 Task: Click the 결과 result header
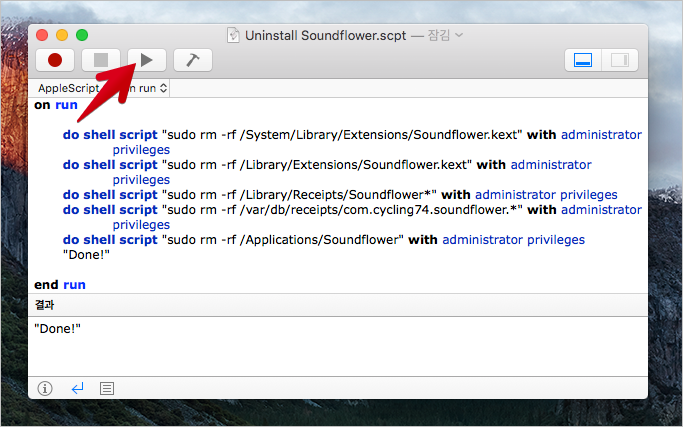tap(44, 305)
